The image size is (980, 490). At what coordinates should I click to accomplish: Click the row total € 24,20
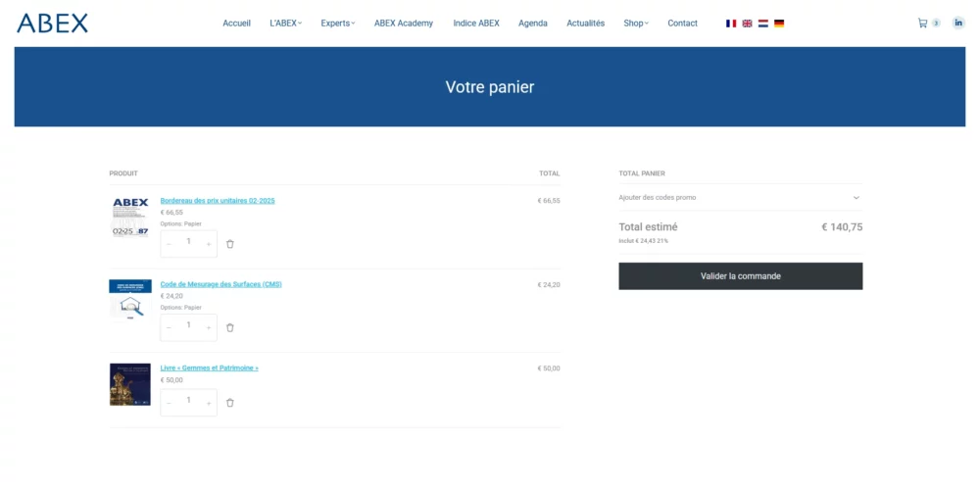point(549,285)
